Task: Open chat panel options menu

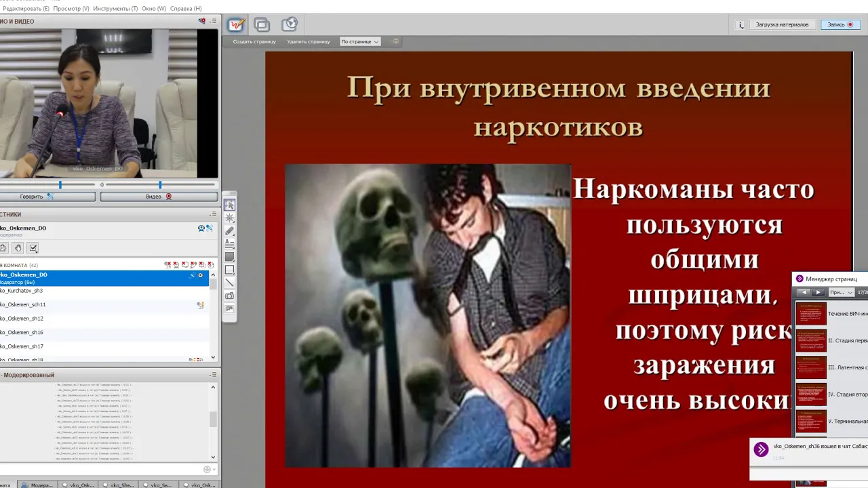Action: click(213, 375)
